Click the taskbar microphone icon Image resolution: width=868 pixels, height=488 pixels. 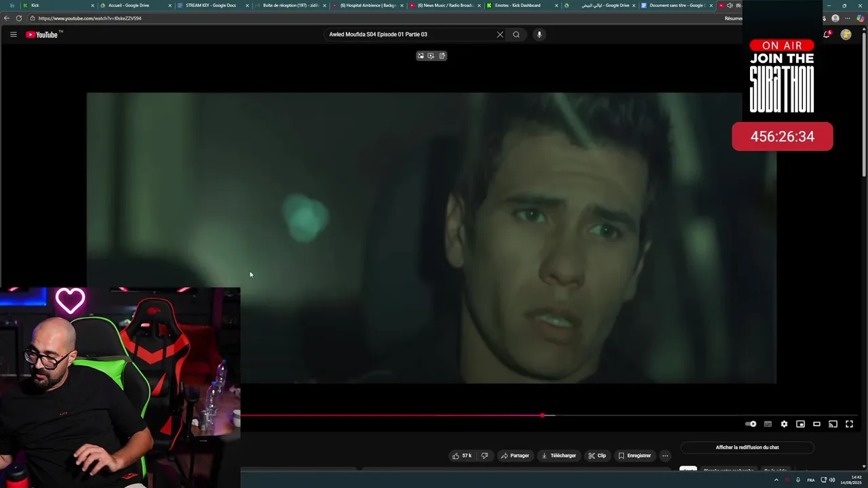[x=798, y=480]
